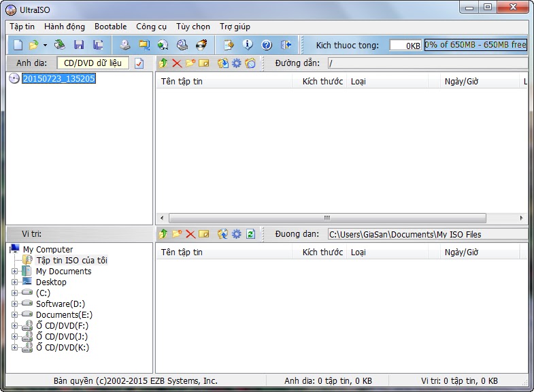
Task: Click the Burn CD/DVD image flame icon
Action: click(201, 45)
